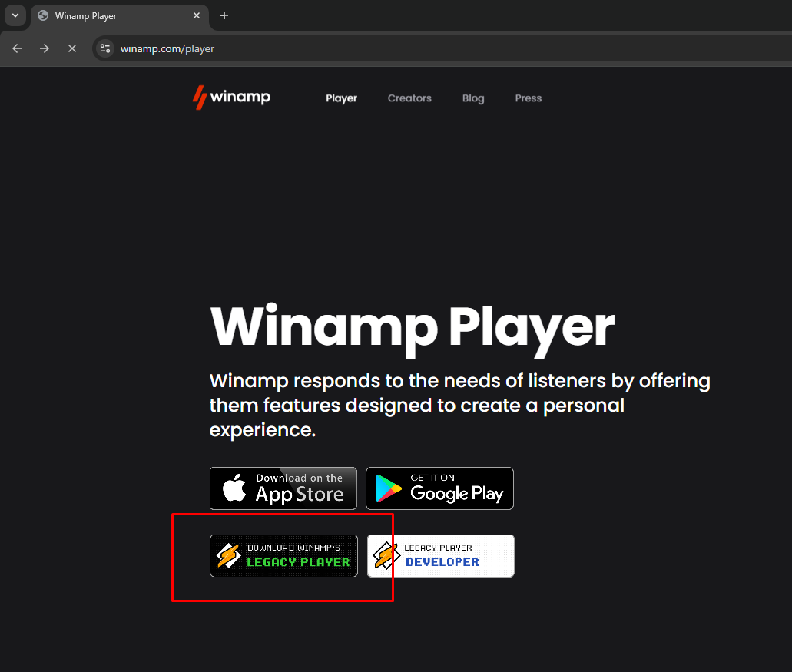Select the Winamp Player browser tab

pos(120,15)
